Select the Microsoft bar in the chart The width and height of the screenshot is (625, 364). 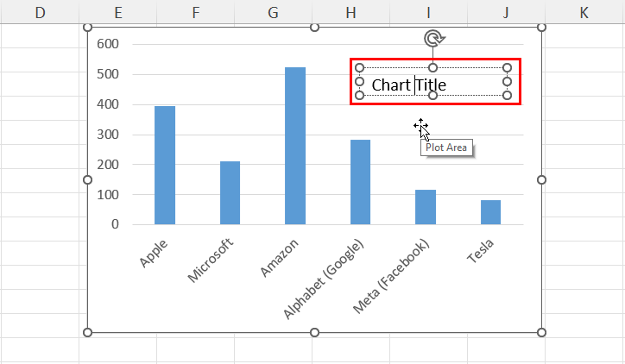[x=230, y=192]
